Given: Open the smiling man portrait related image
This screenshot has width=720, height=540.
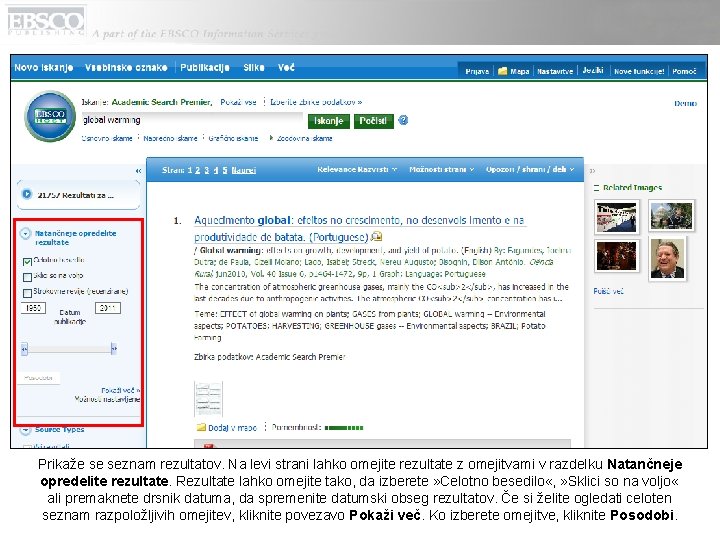Looking at the screenshot, I should 667,258.
